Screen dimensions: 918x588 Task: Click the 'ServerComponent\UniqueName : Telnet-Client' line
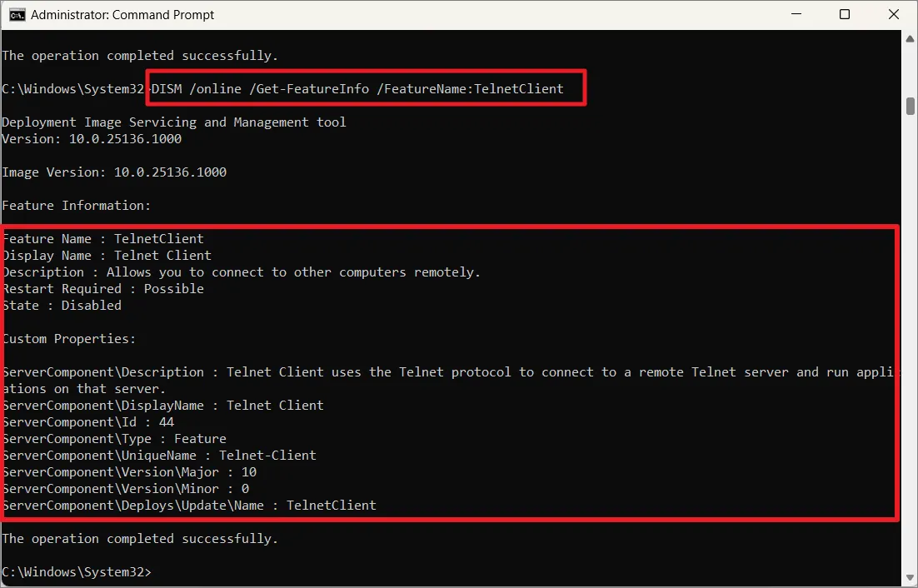[x=159, y=456]
